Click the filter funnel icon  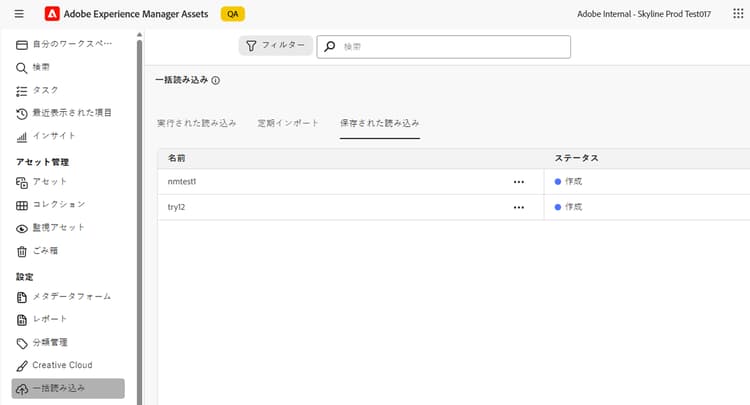(x=251, y=45)
